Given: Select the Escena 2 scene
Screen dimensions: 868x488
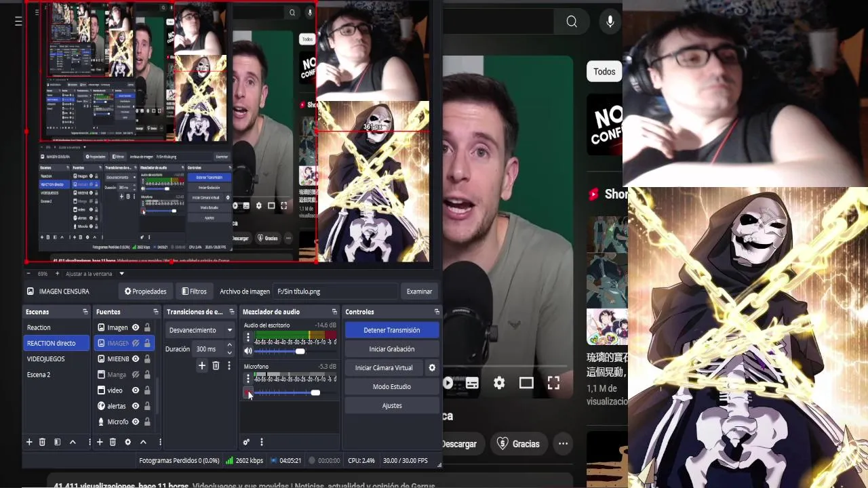Looking at the screenshot, I should coord(56,374).
